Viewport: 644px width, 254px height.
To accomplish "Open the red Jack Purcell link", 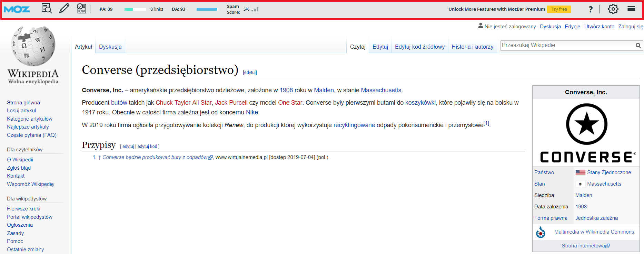I will pos(231,103).
